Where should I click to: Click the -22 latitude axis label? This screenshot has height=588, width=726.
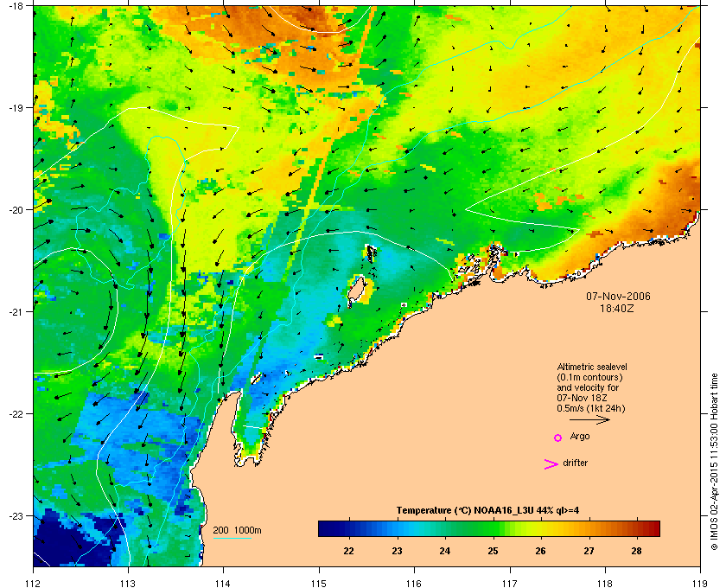click(x=16, y=413)
